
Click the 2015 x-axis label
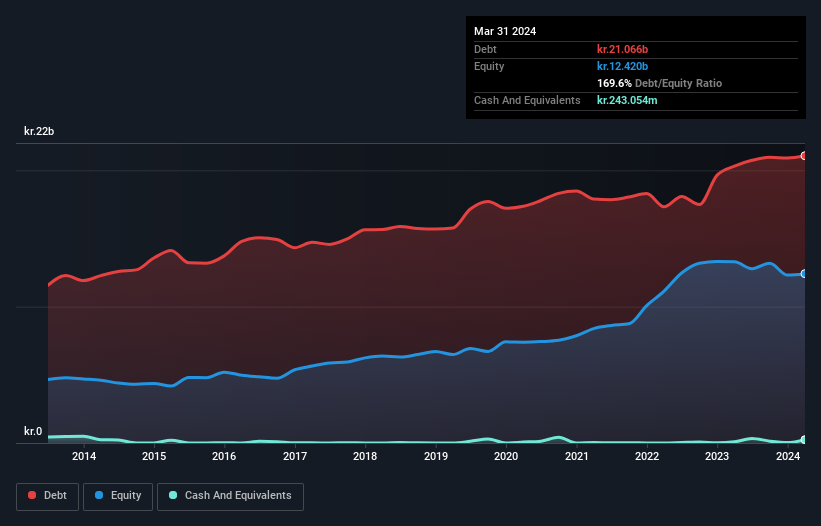[x=154, y=456]
